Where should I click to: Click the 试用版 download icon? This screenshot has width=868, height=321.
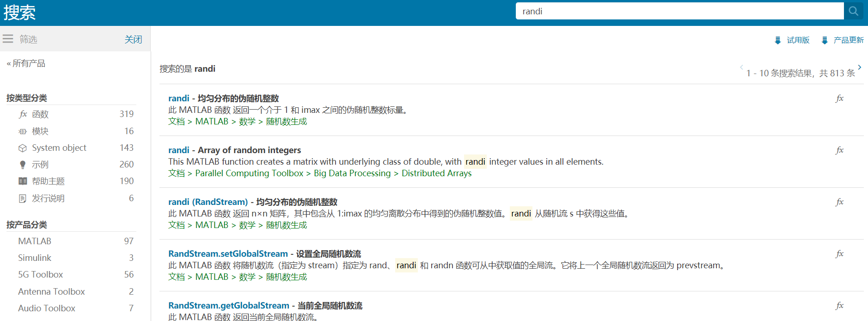777,40
